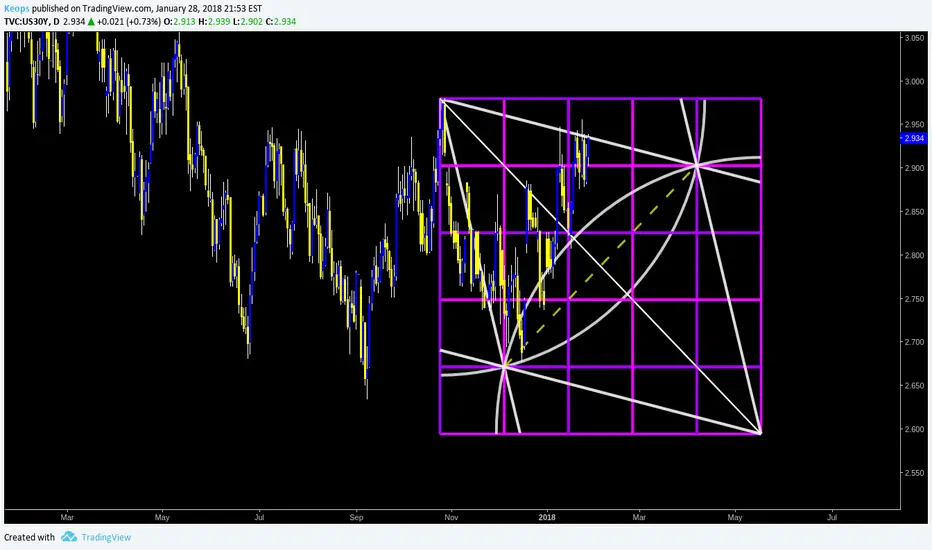
Task: Open the Keops author link
Action: (x=17, y=8)
